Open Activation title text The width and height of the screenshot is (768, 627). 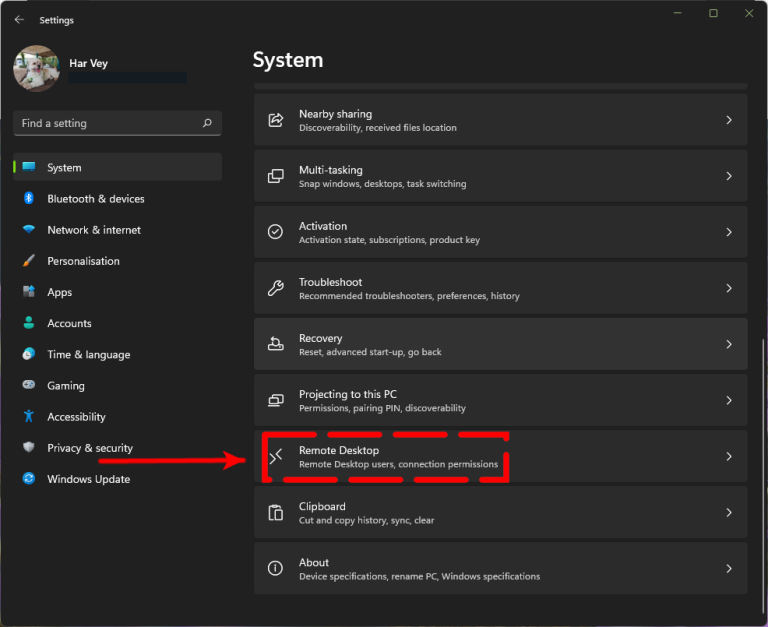tap(323, 226)
